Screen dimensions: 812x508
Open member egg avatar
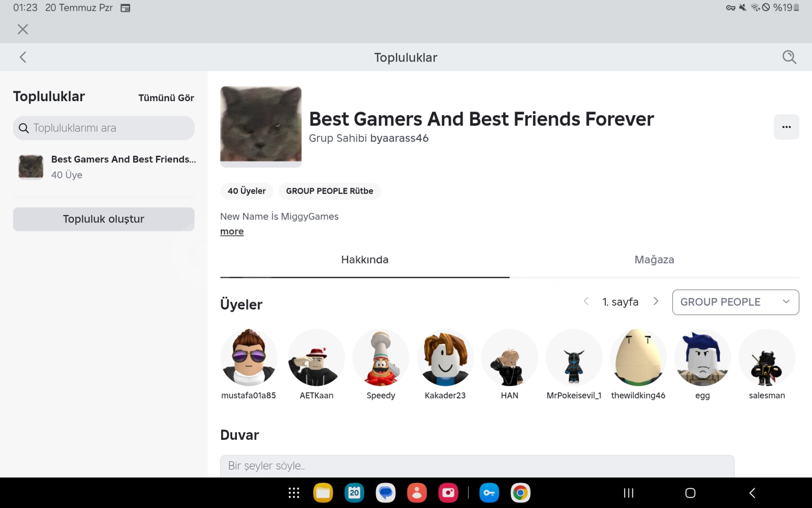(703, 357)
